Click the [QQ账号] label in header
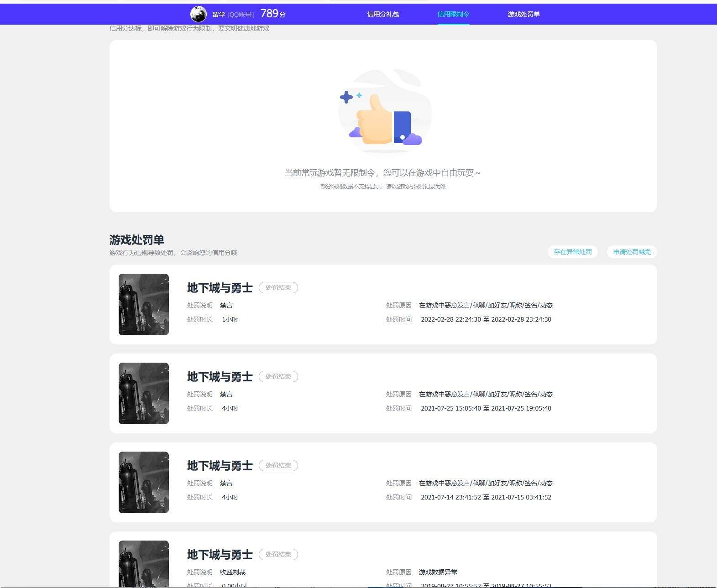 tap(241, 15)
